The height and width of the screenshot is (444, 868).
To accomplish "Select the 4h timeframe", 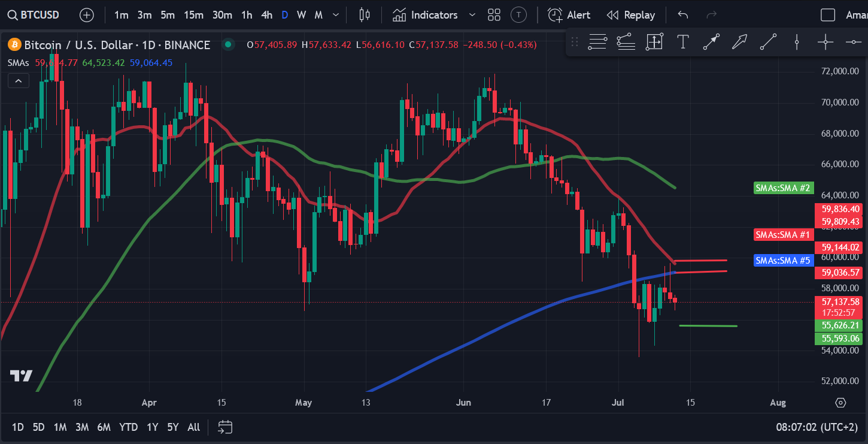I will [x=267, y=15].
